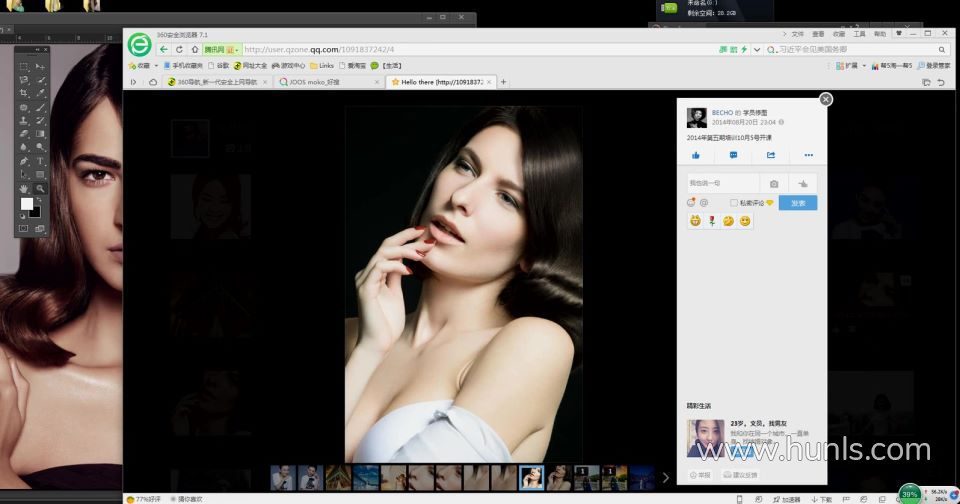Viewport: 960px width, 504px height.
Task: Click the comment bubble icon
Action: click(733, 155)
